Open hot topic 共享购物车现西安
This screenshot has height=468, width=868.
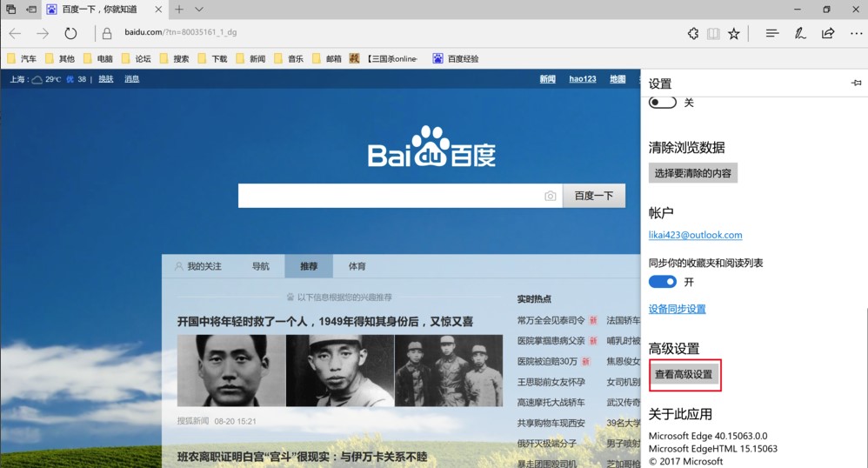551,423
